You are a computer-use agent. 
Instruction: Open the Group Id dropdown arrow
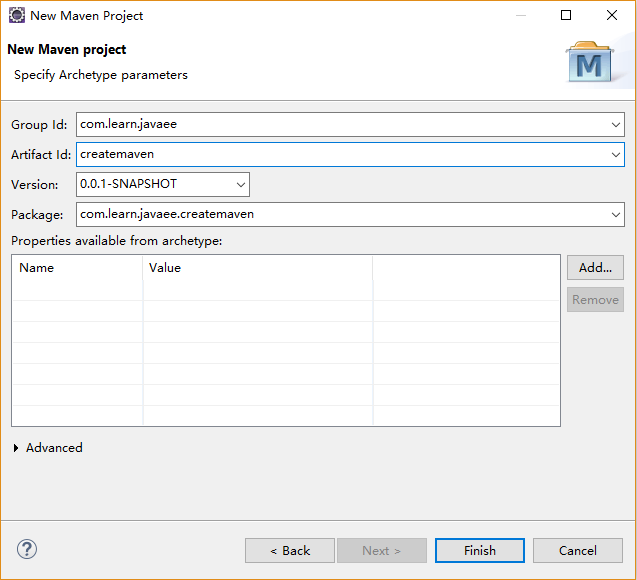pos(616,125)
